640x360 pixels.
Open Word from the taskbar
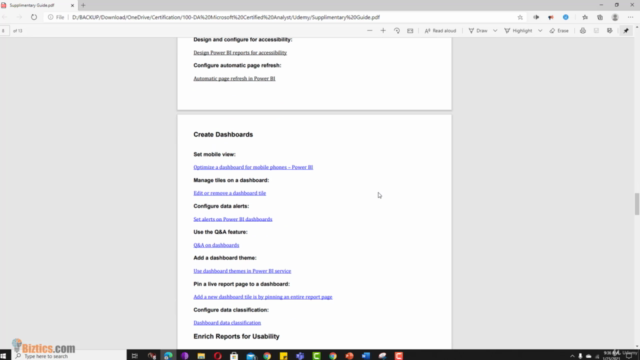tap(366, 356)
